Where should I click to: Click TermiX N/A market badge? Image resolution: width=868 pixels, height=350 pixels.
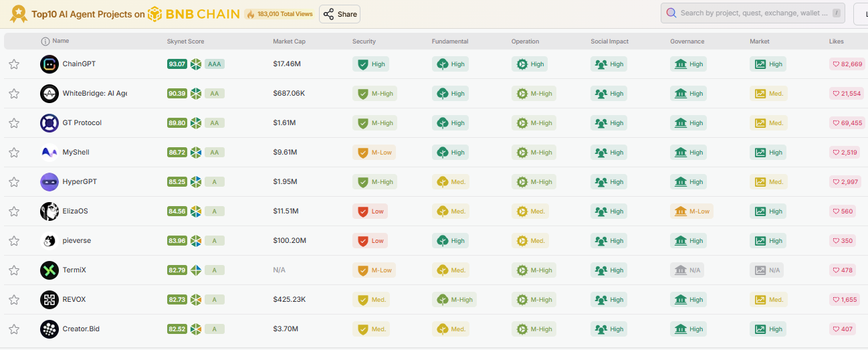tap(766, 270)
